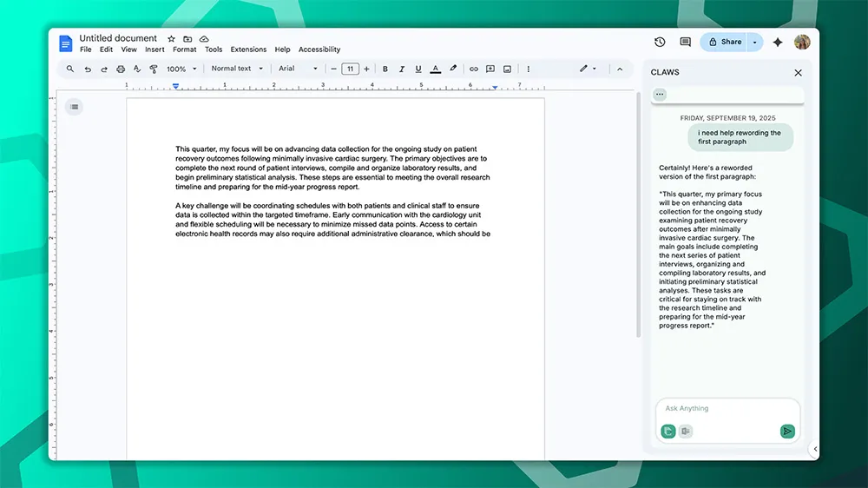
Task: Click the 'Certainly! Here's a reworded' response text
Action: [707, 172]
